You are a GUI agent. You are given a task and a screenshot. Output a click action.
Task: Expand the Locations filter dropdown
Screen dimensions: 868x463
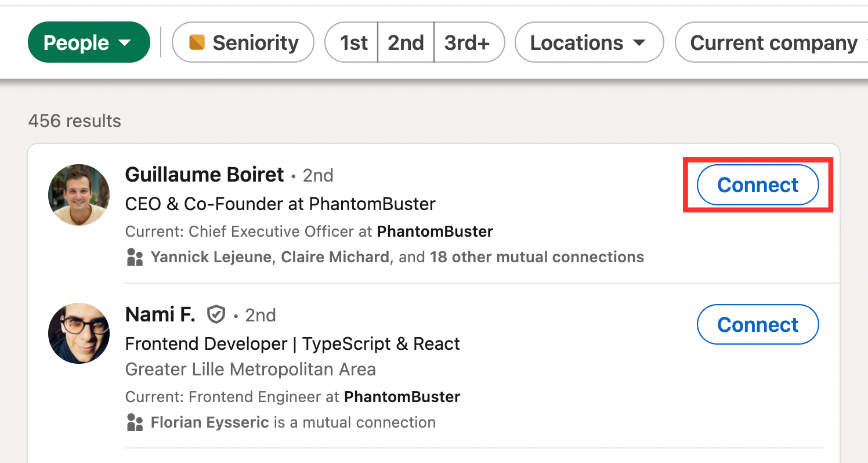coord(589,42)
